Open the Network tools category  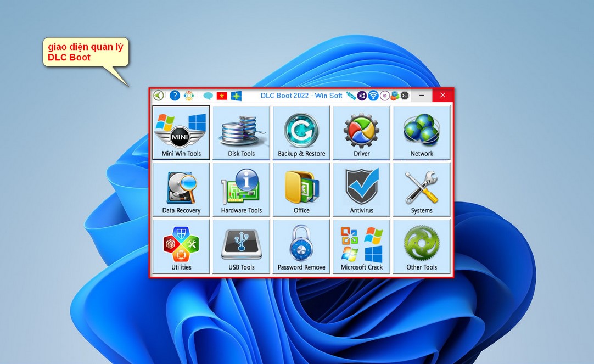point(422,132)
